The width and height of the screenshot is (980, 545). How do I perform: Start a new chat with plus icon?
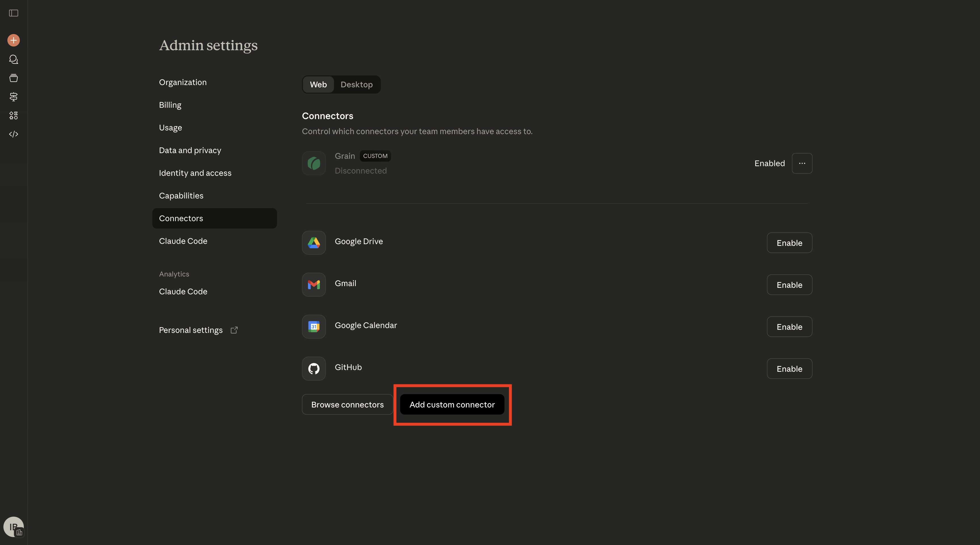point(14,40)
